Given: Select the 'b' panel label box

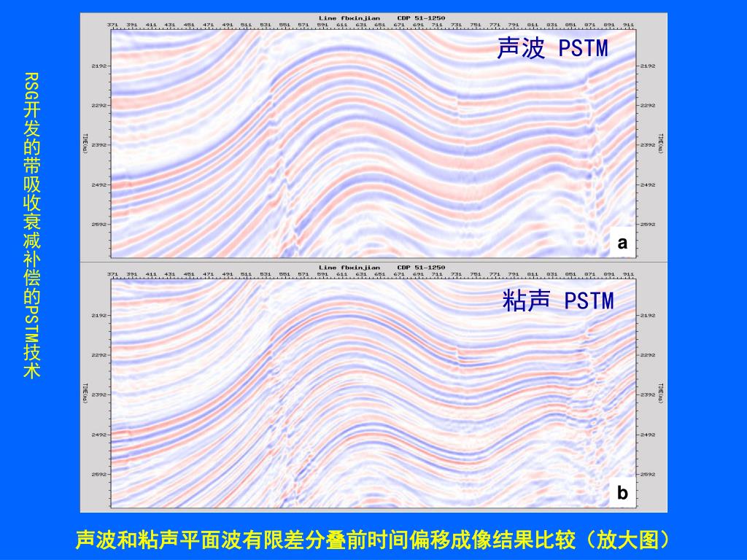Looking at the screenshot, I should 622,492.
